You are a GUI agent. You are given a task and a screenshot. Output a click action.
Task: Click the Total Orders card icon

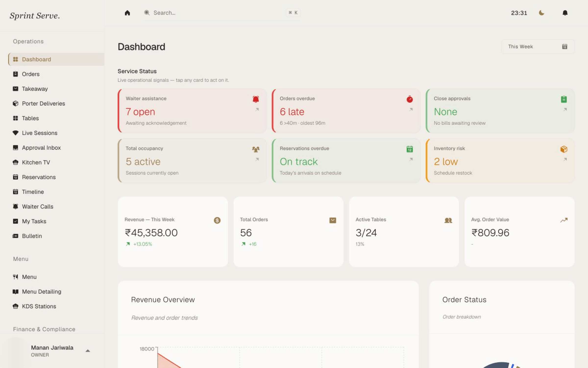(x=333, y=220)
